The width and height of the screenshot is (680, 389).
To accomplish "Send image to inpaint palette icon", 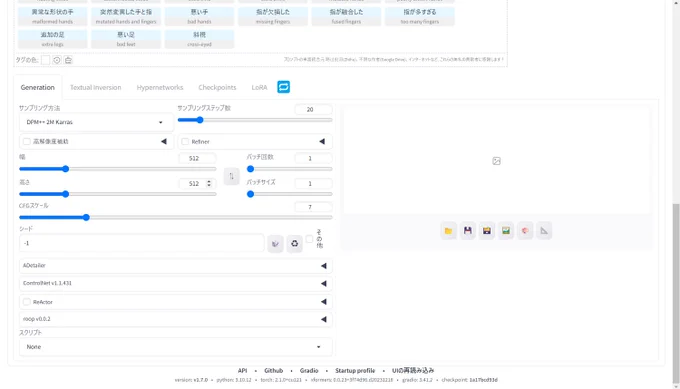I will [525, 231].
